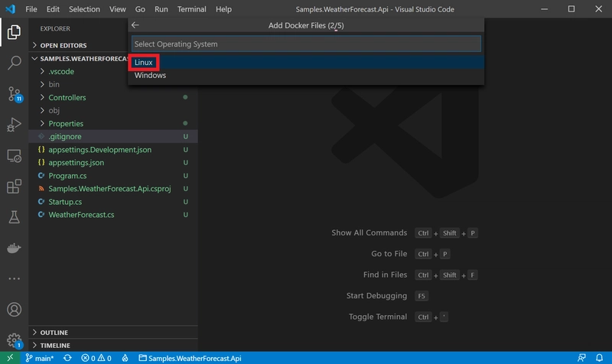612x364 pixels.
Task: Click the Select Operating System input
Action: [306, 44]
